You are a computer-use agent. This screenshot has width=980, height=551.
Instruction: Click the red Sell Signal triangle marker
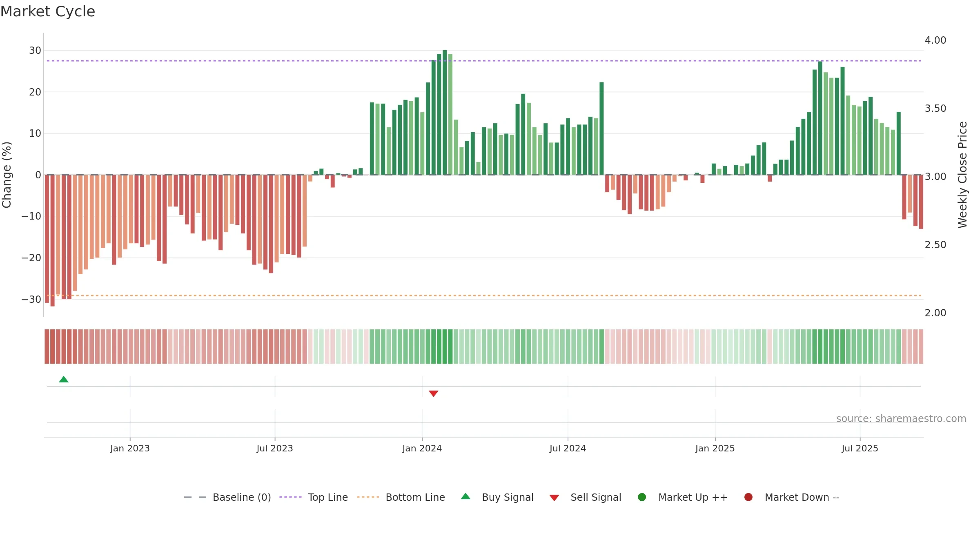434,393
